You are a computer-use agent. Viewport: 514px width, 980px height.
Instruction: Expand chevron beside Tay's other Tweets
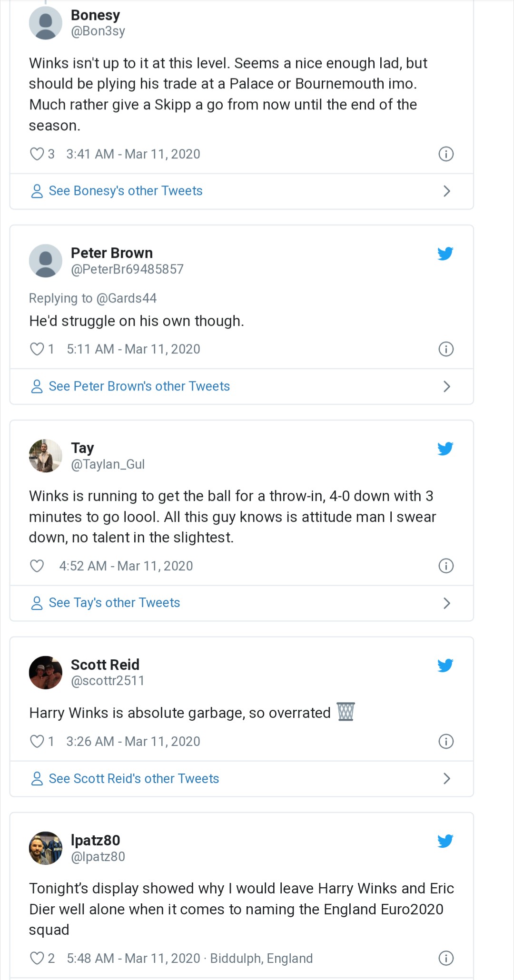446,603
